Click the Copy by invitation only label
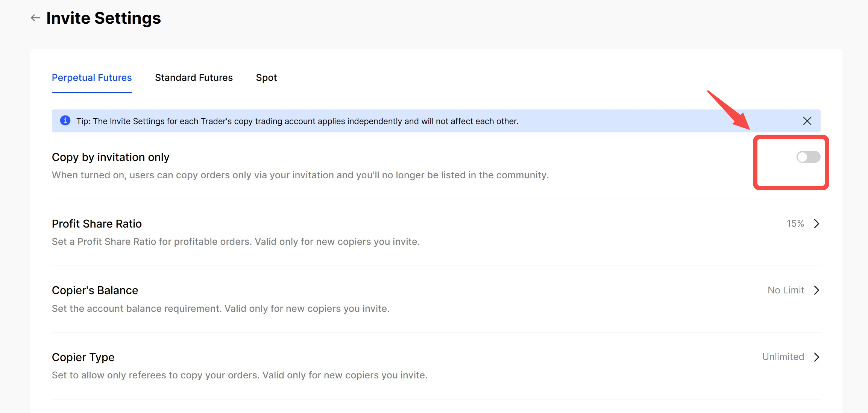 (111, 157)
